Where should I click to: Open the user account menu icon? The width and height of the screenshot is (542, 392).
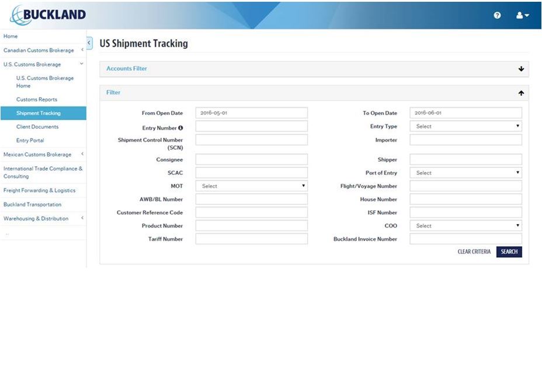[522, 15]
